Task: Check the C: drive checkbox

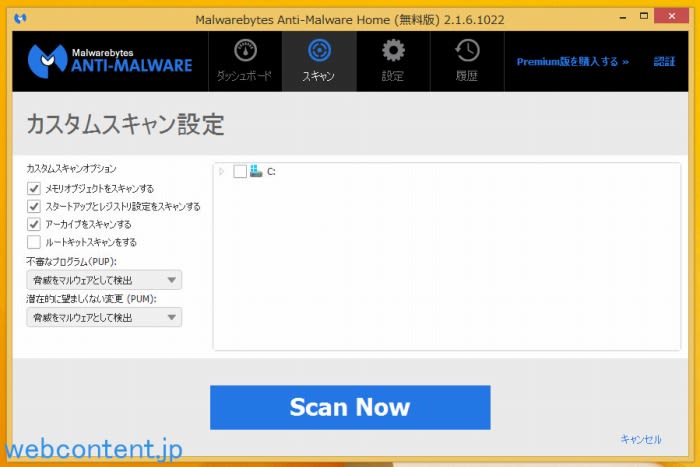Action: coord(239,171)
